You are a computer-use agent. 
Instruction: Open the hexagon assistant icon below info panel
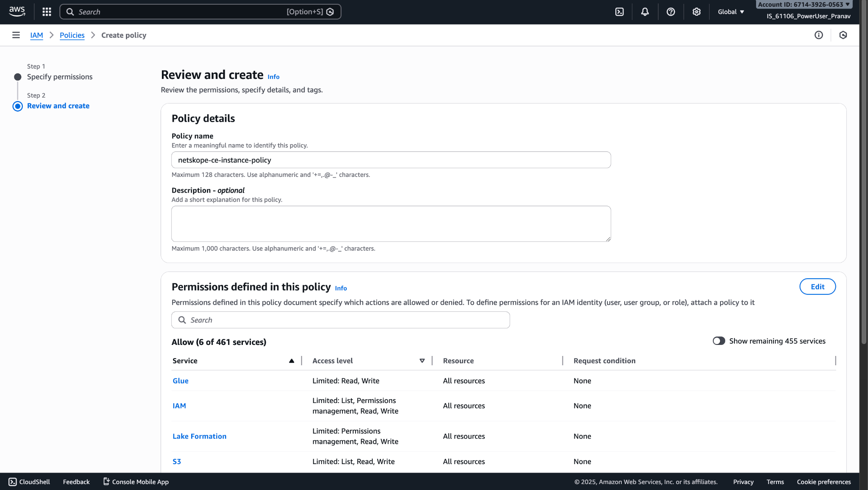tap(843, 35)
